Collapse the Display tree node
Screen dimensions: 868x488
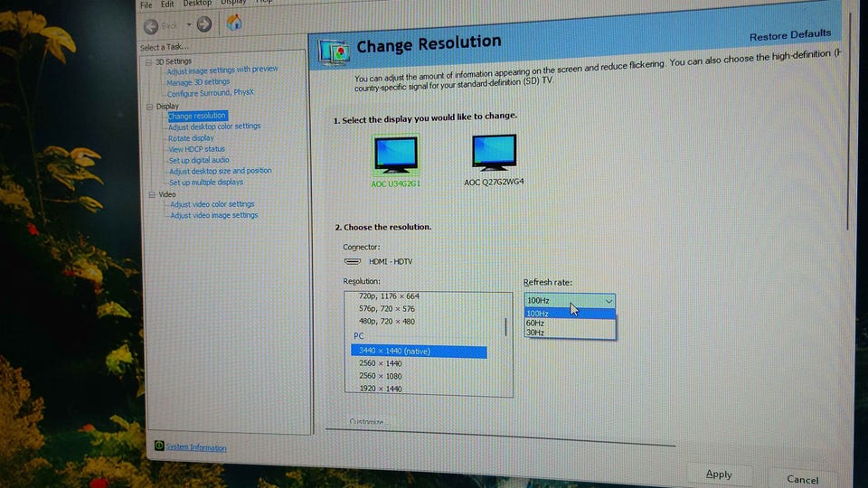[149, 107]
